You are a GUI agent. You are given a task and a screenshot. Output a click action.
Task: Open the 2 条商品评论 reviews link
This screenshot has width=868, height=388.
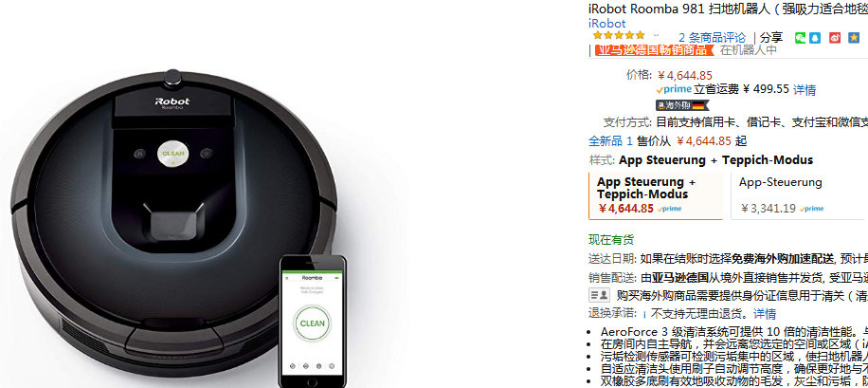[712, 38]
